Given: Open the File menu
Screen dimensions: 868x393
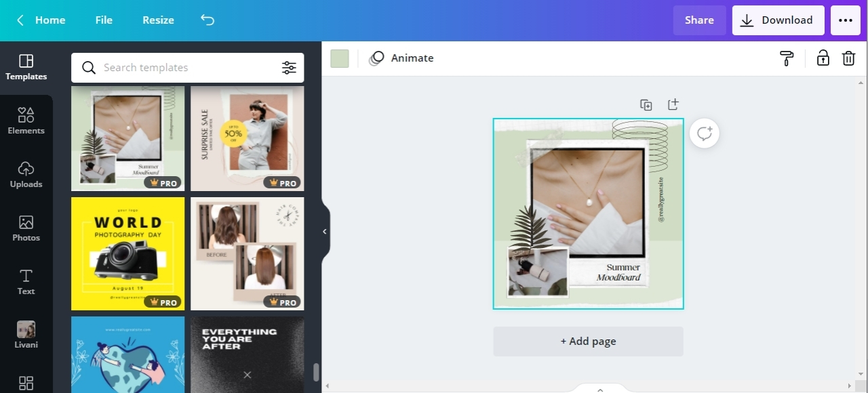Looking at the screenshot, I should click(104, 20).
